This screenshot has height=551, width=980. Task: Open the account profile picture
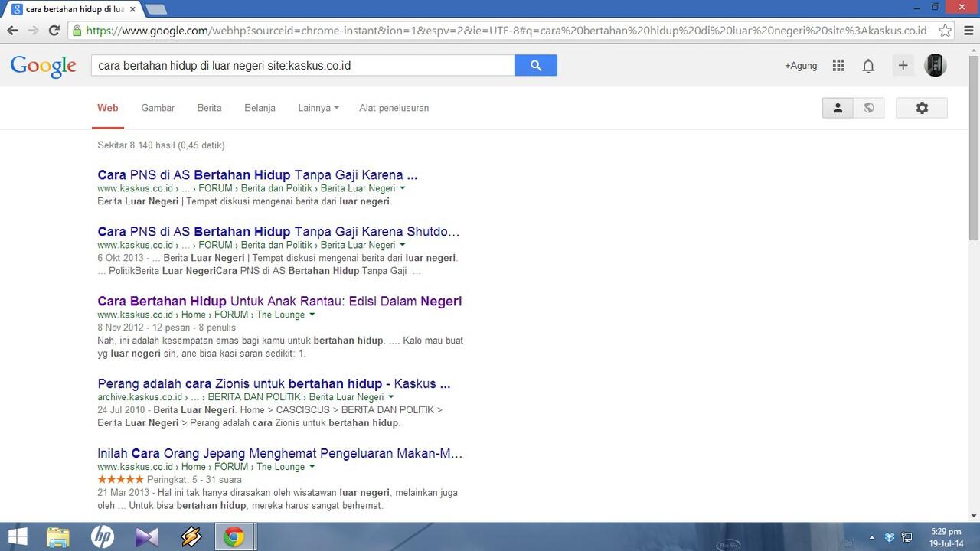(935, 66)
